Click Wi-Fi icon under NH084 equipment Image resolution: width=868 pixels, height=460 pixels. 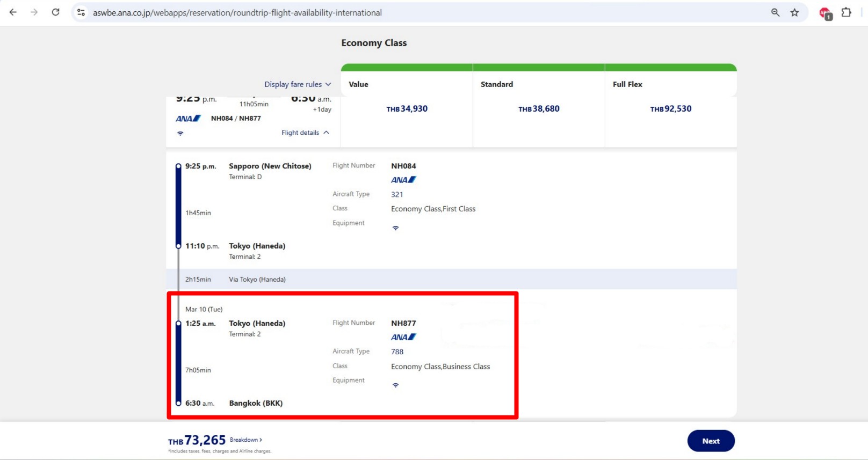click(395, 228)
